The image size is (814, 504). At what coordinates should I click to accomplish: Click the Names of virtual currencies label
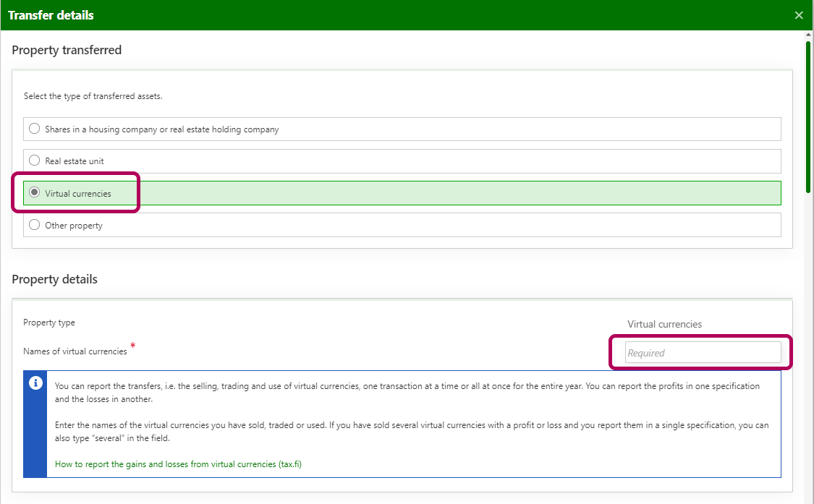coord(75,351)
